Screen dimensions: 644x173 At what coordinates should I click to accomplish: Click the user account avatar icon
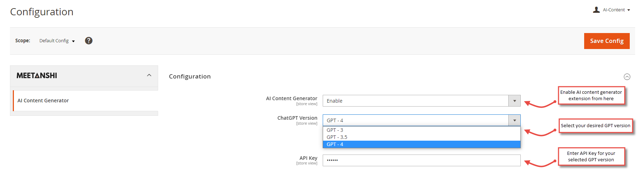[596, 10]
